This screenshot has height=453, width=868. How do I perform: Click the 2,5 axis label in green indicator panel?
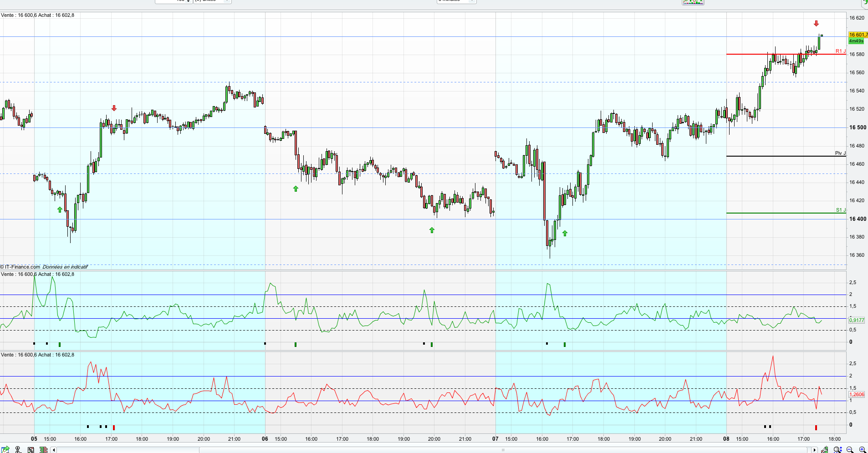[x=853, y=283]
